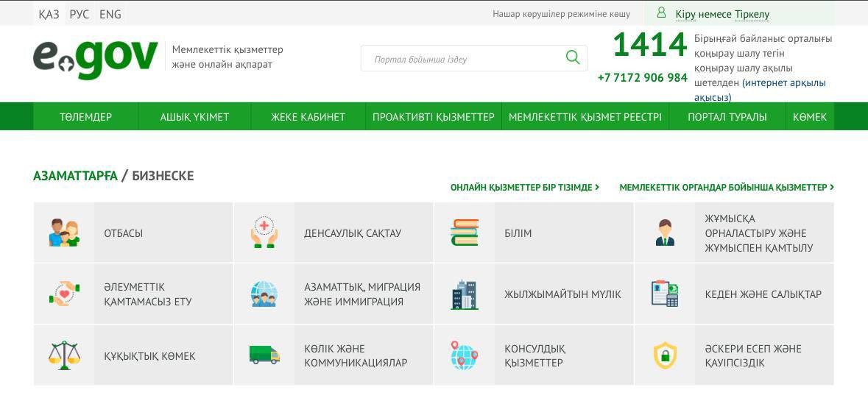Click the ДЕНСАУЛЫҚ САҚТАУ category label
The width and height of the screenshot is (868, 415).
(x=353, y=233)
